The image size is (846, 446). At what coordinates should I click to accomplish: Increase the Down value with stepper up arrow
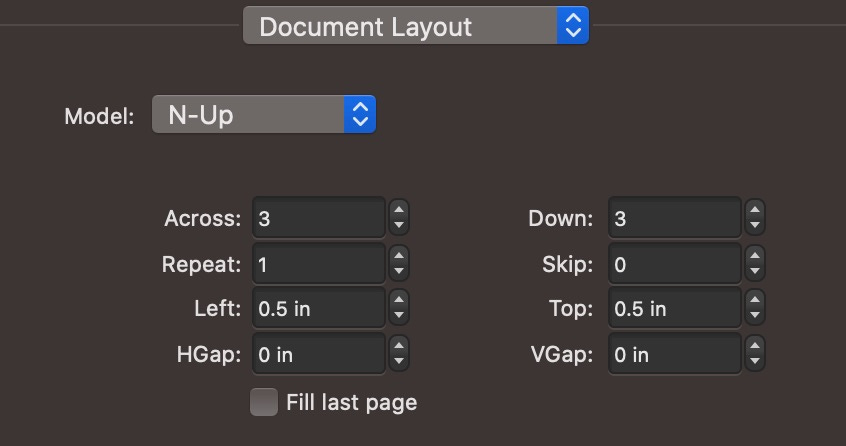point(755,210)
